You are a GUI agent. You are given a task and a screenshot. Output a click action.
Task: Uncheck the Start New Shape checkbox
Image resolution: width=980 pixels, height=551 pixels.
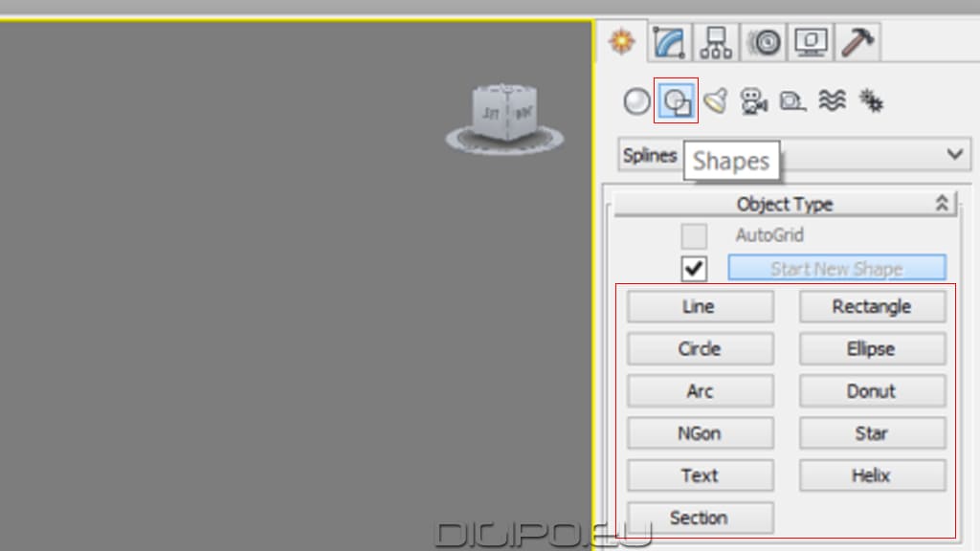coord(693,269)
